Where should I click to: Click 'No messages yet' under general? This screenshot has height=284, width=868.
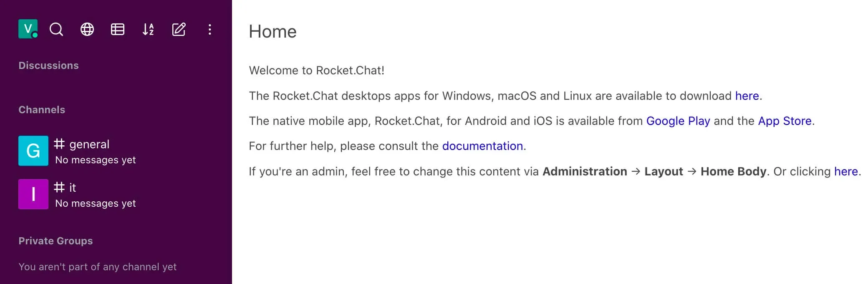coord(96,160)
